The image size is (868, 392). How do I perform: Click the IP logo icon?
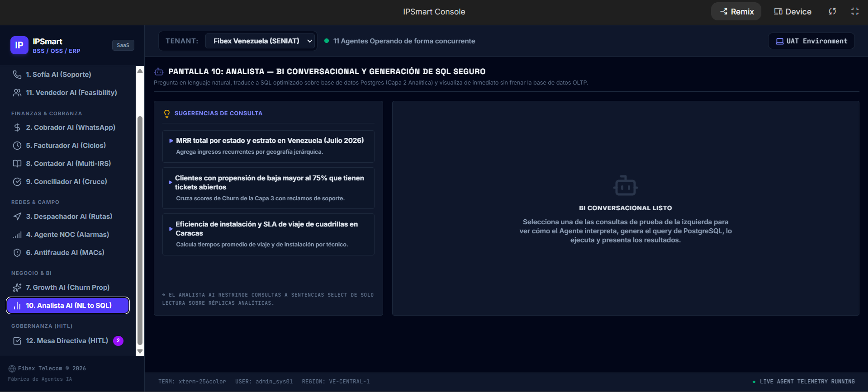click(19, 45)
